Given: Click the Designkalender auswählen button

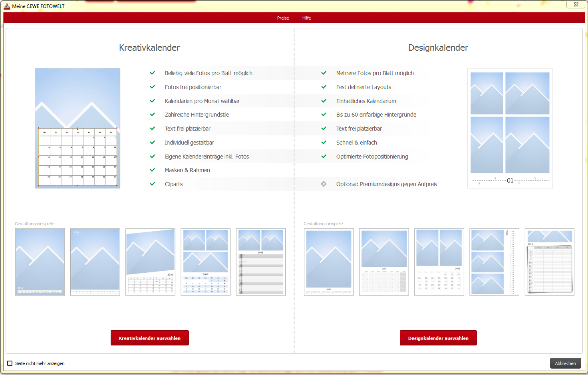Looking at the screenshot, I should point(438,338).
